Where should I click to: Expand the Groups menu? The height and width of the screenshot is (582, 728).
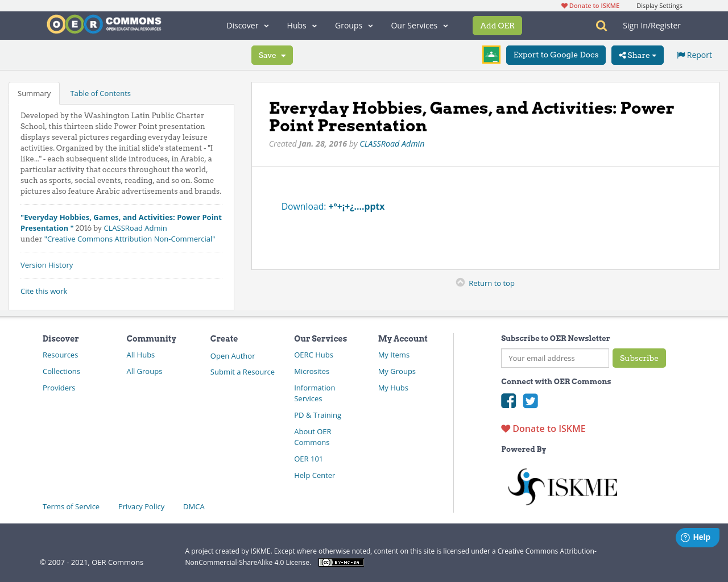tap(354, 26)
